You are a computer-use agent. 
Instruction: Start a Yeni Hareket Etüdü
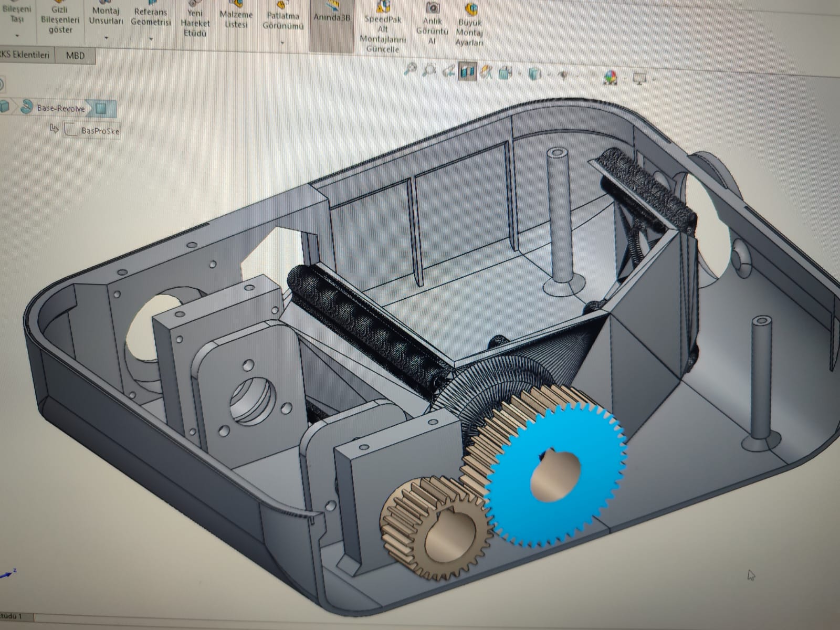tap(195, 19)
